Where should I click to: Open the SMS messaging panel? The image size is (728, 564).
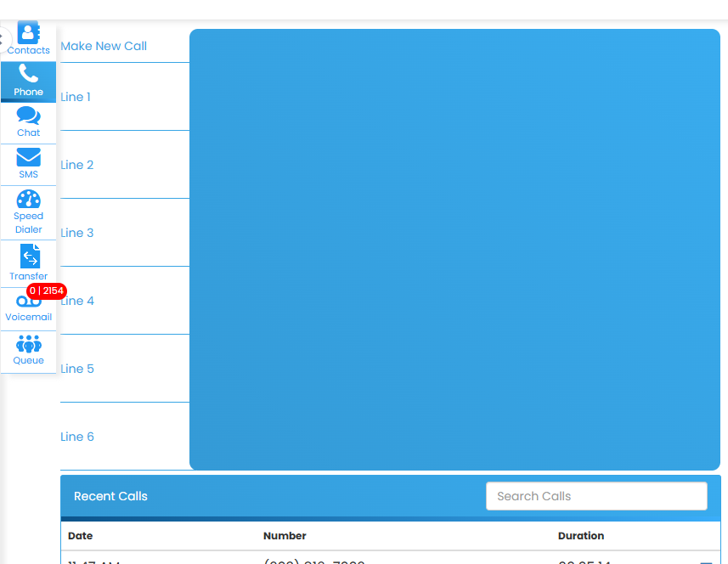pos(28,163)
